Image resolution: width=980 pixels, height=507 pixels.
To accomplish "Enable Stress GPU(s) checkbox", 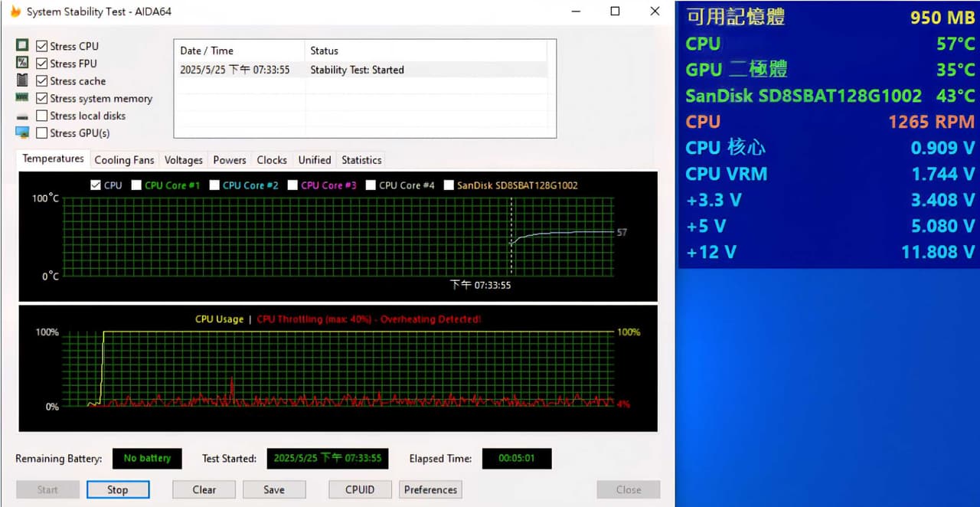I will (x=42, y=133).
